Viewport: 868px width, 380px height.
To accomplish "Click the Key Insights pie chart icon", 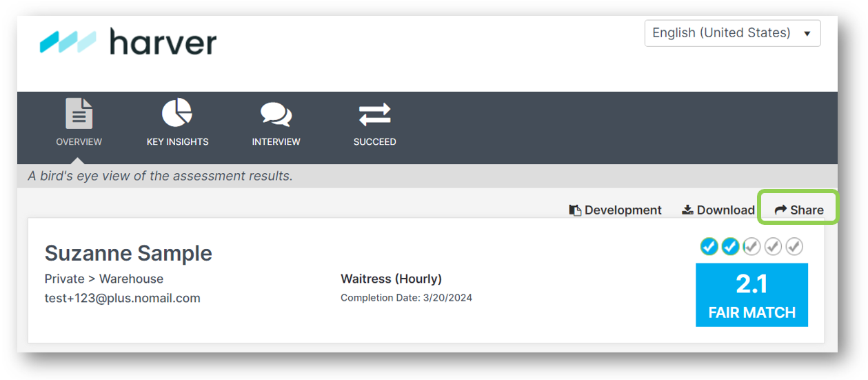I will coord(177,113).
